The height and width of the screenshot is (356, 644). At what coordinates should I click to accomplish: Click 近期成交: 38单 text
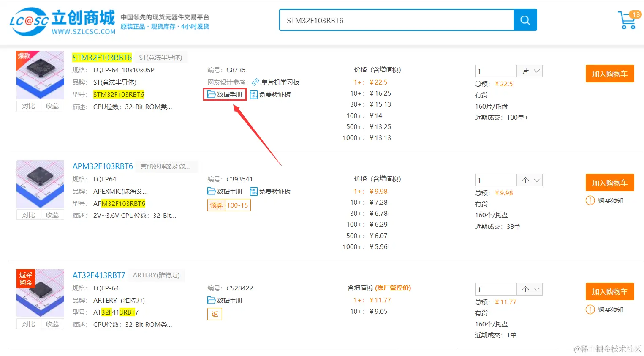tap(497, 227)
